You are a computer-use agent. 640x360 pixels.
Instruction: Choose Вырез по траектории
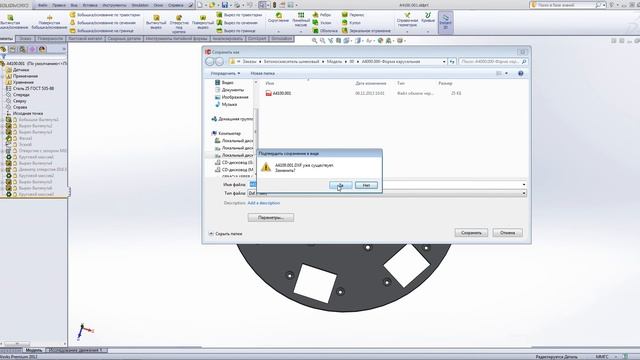239,15
